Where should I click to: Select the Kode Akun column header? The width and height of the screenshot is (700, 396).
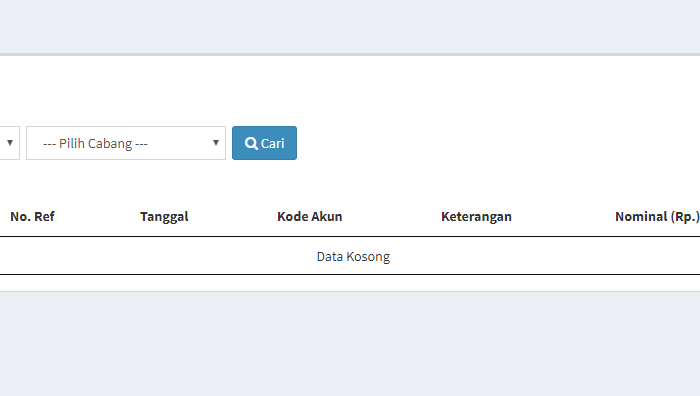[x=309, y=217]
